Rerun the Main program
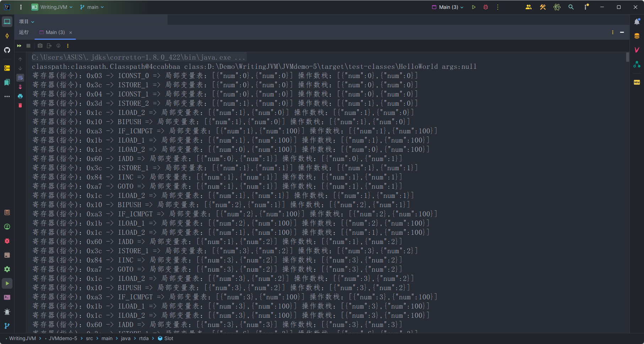The image size is (644, 344). tap(19, 46)
